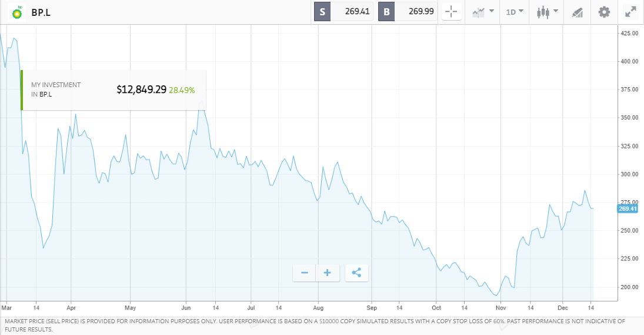Click the buy price 269.99 field
The height and width of the screenshot is (335, 644).
[x=416, y=12]
